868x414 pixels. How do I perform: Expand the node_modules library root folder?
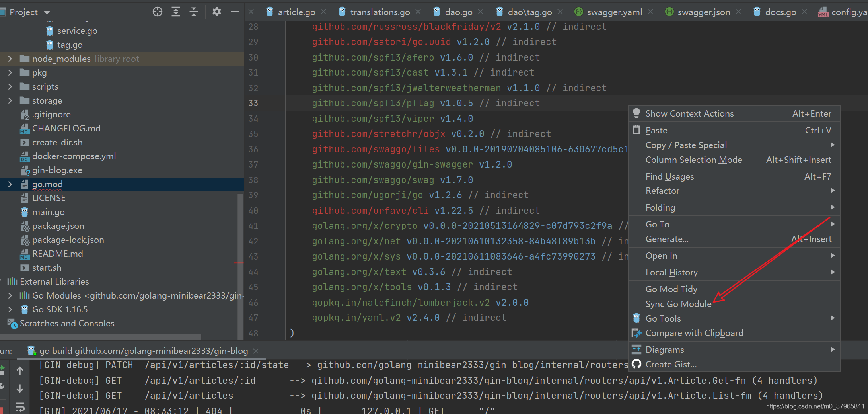pos(10,59)
